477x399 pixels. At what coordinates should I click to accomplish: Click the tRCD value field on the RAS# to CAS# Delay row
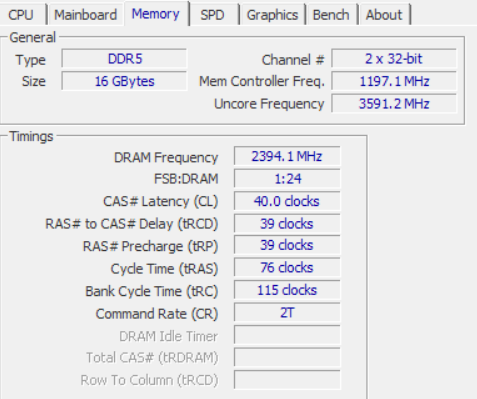287,223
